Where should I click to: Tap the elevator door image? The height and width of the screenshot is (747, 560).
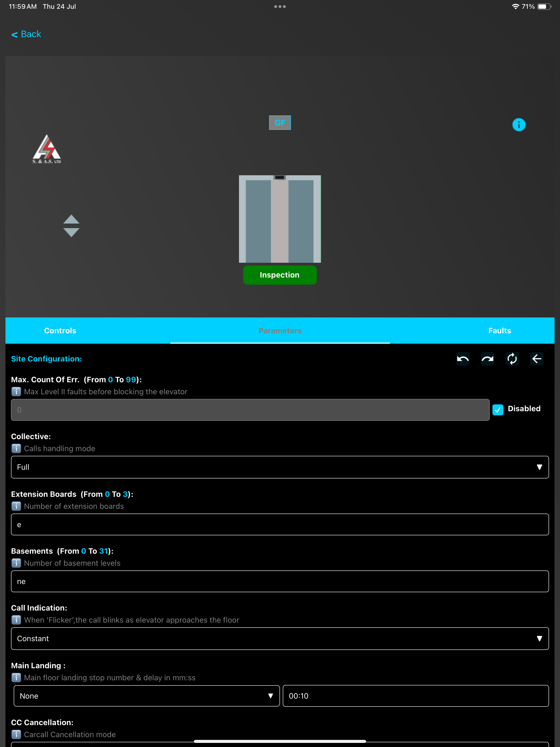[x=280, y=219]
